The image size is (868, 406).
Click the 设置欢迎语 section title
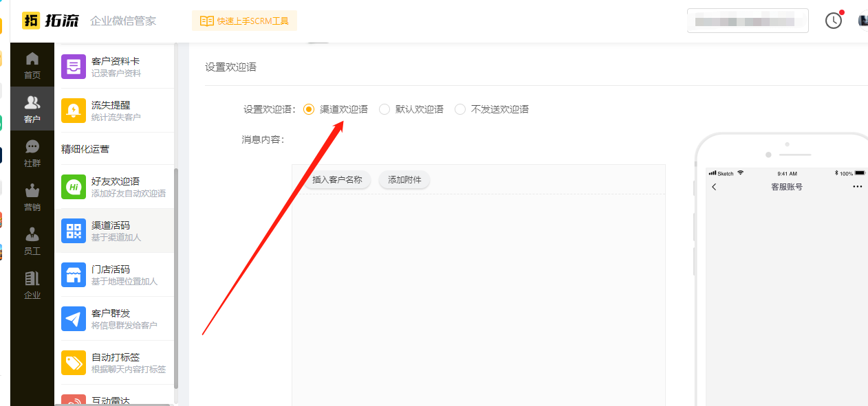pos(230,67)
